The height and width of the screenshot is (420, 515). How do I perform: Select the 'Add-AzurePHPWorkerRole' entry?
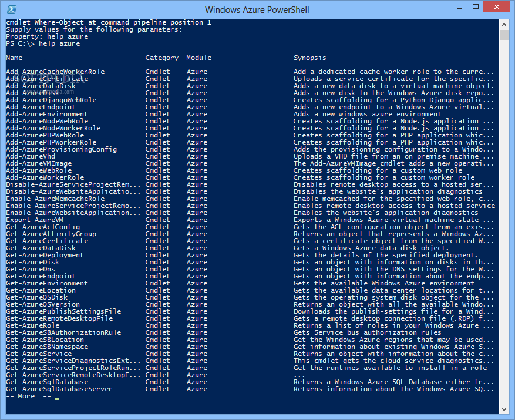point(51,143)
